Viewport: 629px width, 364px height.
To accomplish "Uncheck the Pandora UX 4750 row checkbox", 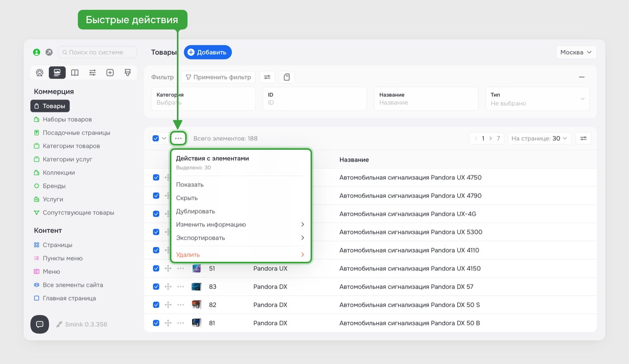I will pyautogui.click(x=156, y=178).
